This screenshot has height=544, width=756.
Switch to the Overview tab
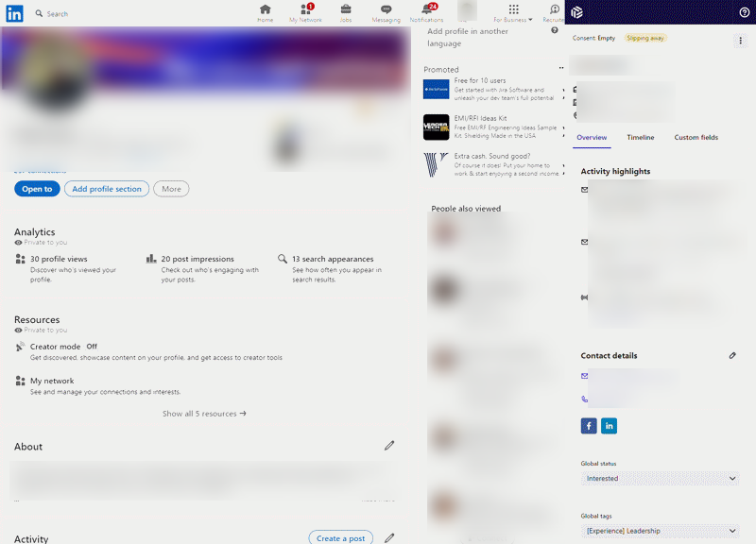coord(592,137)
